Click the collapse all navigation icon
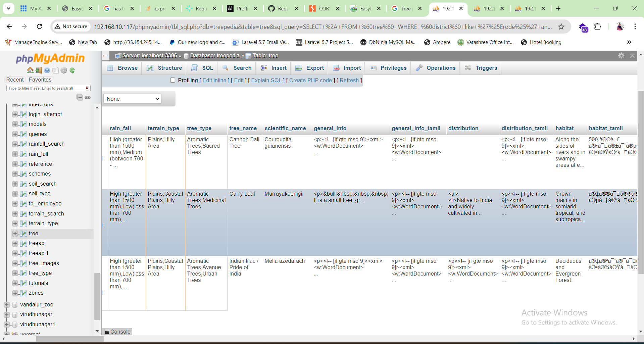 (80, 97)
